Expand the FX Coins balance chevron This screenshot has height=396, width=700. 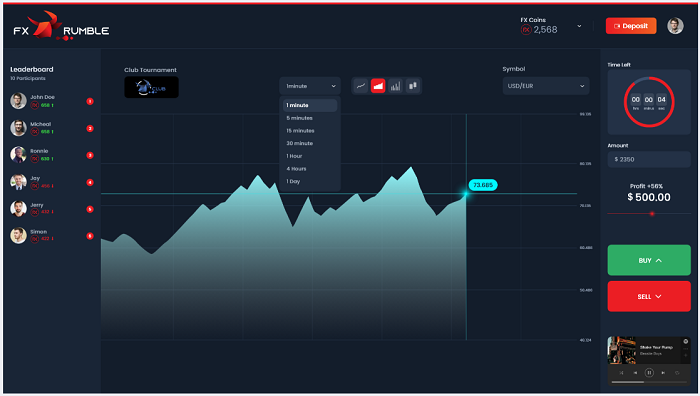point(579,26)
